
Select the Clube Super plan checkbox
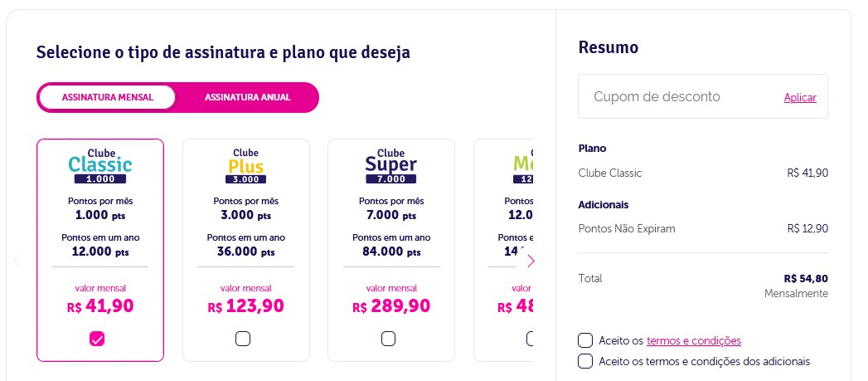pos(388,339)
